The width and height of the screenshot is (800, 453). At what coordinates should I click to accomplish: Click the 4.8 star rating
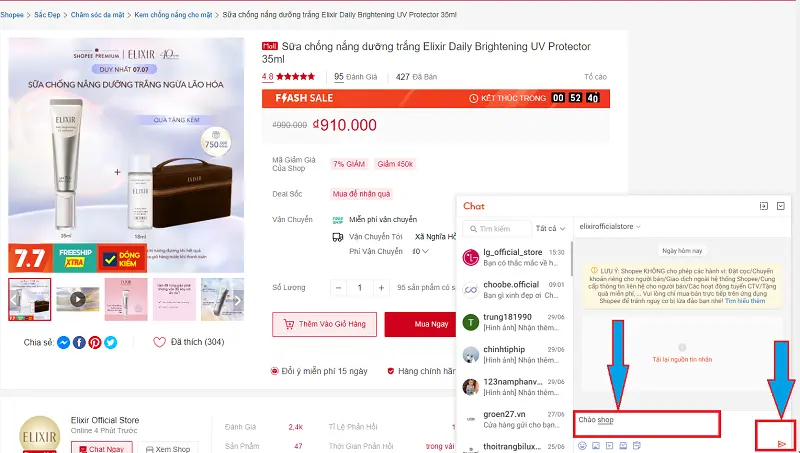(x=288, y=77)
